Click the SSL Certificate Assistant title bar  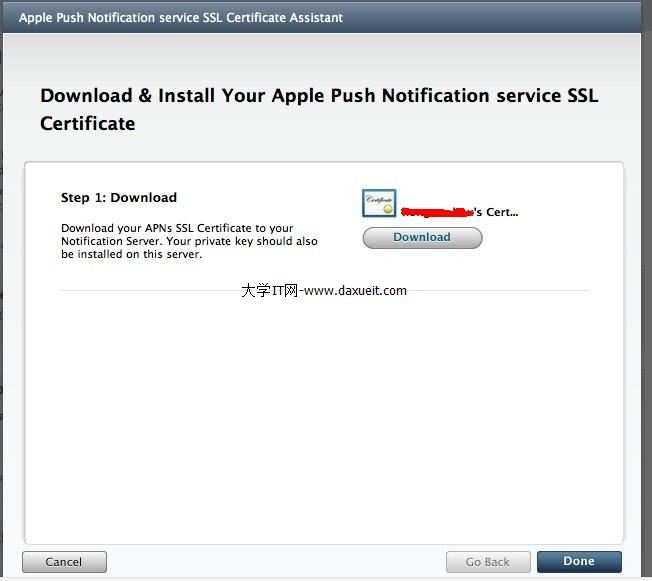point(181,18)
